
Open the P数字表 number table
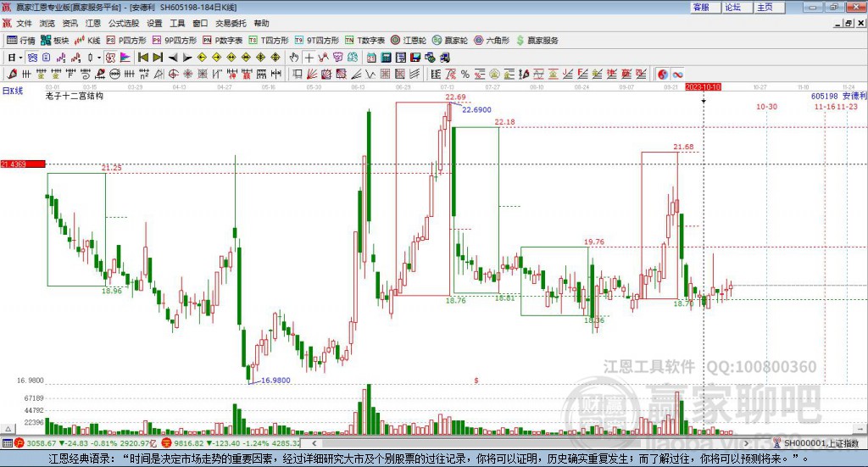[x=223, y=41]
